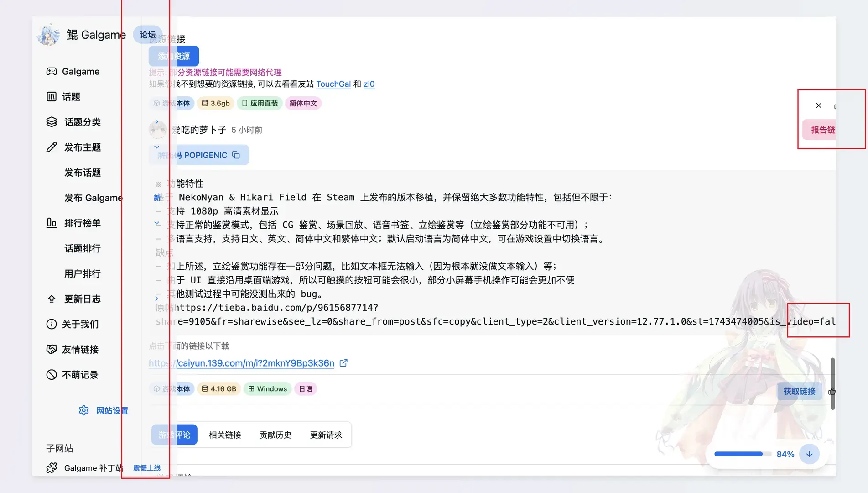Click the 震撼上线 label beside 补丁站
The image size is (868, 493).
(x=147, y=468)
